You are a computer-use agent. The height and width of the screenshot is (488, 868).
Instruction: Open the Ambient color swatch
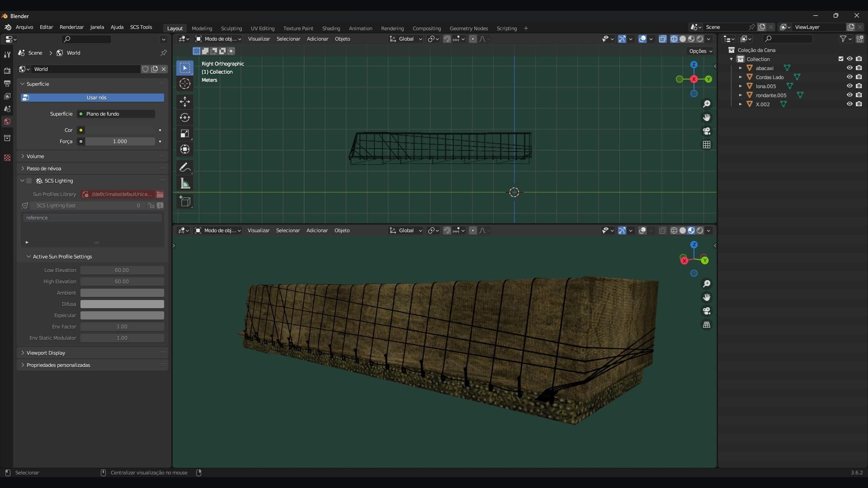(x=122, y=293)
